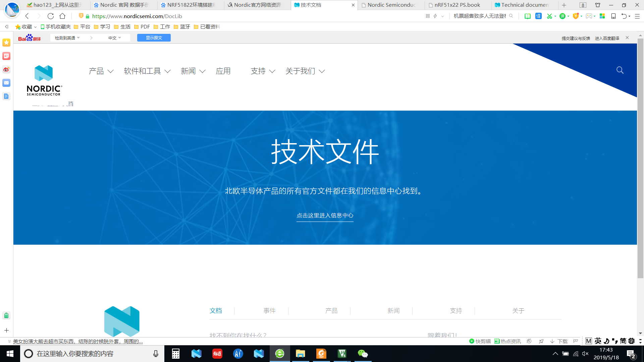Click the browser refresh icon

[51, 16]
